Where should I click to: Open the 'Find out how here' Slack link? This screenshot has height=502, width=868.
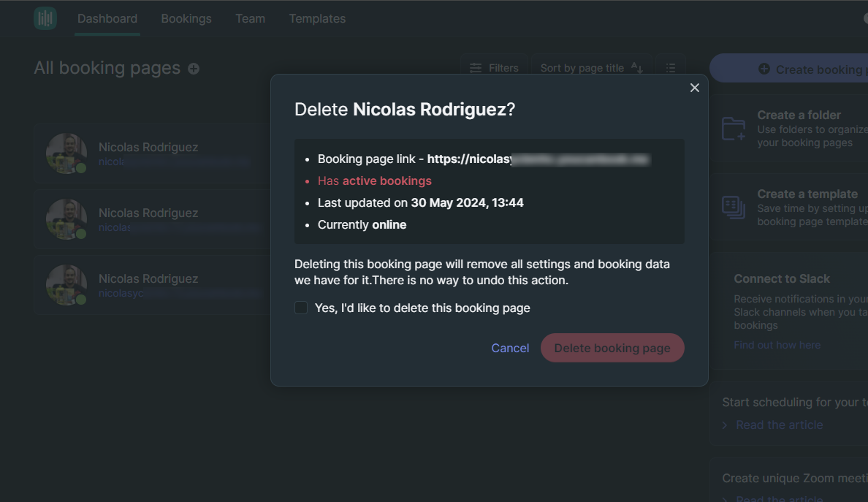777,345
